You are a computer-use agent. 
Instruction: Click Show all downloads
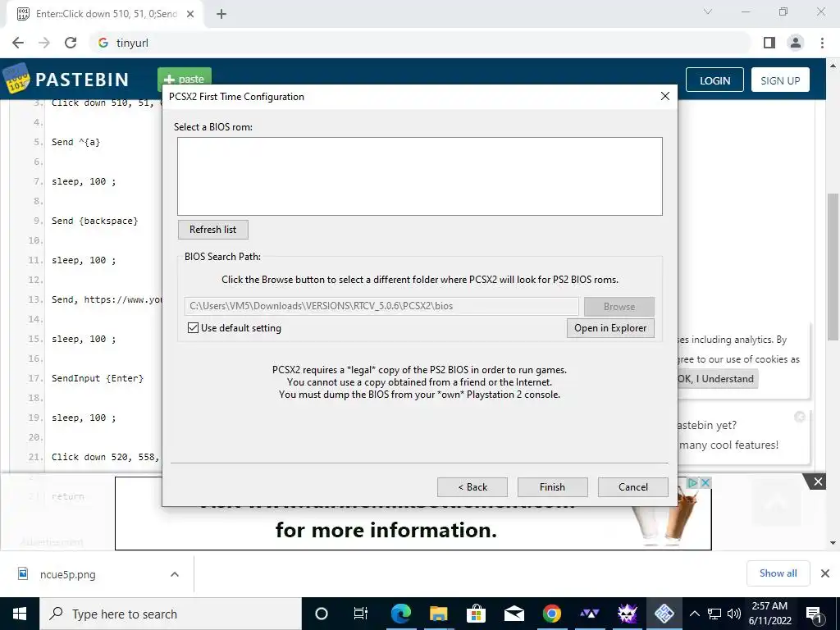pos(778,573)
